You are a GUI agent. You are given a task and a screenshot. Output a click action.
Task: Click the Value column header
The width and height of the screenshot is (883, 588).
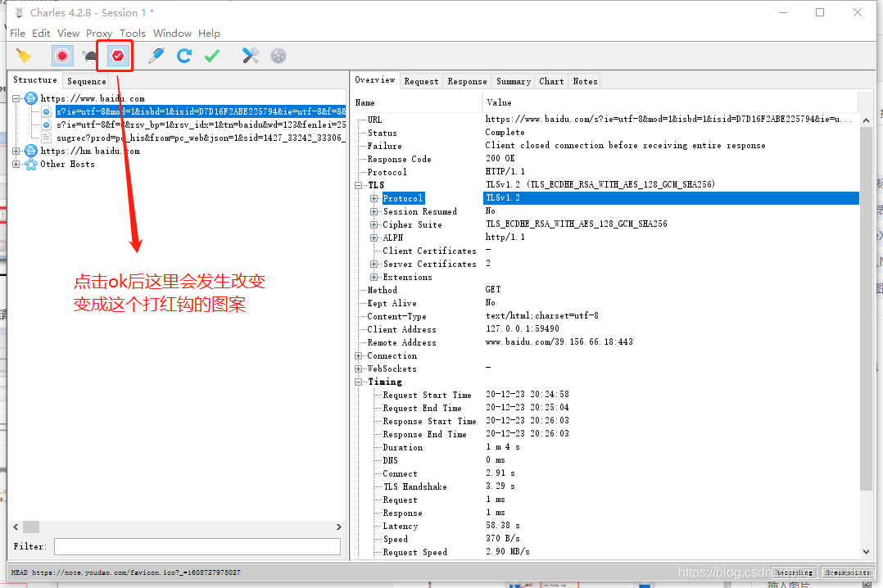click(x=670, y=102)
